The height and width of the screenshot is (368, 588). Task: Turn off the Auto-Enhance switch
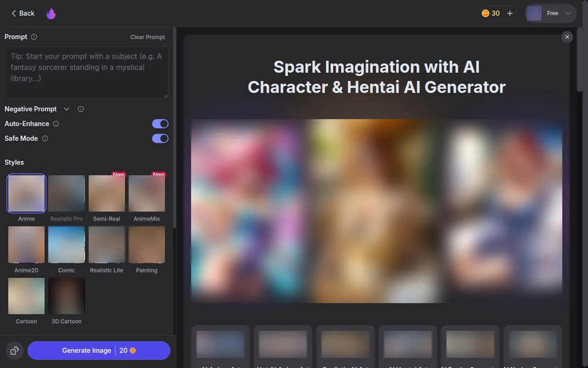point(160,124)
